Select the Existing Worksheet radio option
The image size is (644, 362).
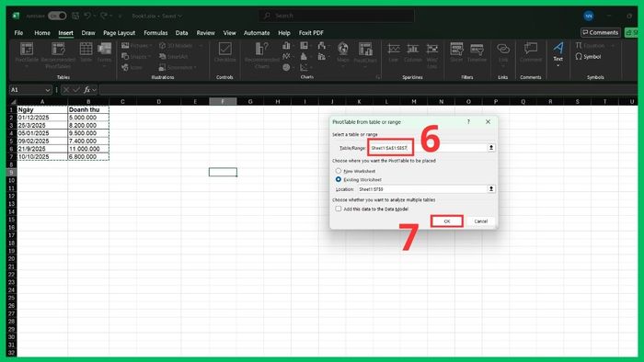pyautogui.click(x=339, y=179)
